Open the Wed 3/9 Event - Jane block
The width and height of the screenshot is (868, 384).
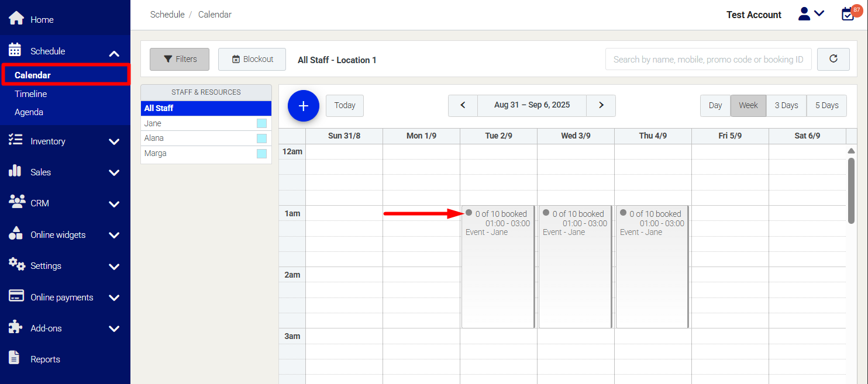click(575, 267)
